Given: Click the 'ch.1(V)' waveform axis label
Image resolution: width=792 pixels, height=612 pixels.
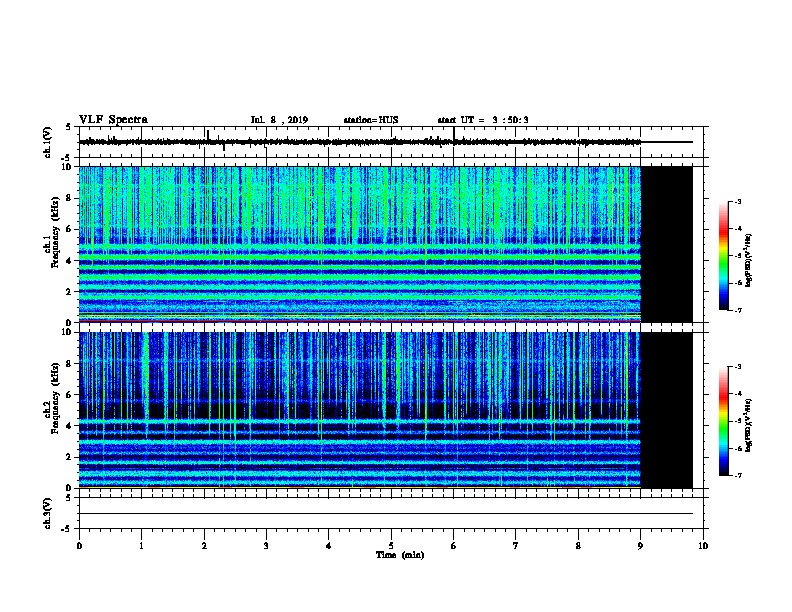Looking at the screenshot, I should (47, 142).
